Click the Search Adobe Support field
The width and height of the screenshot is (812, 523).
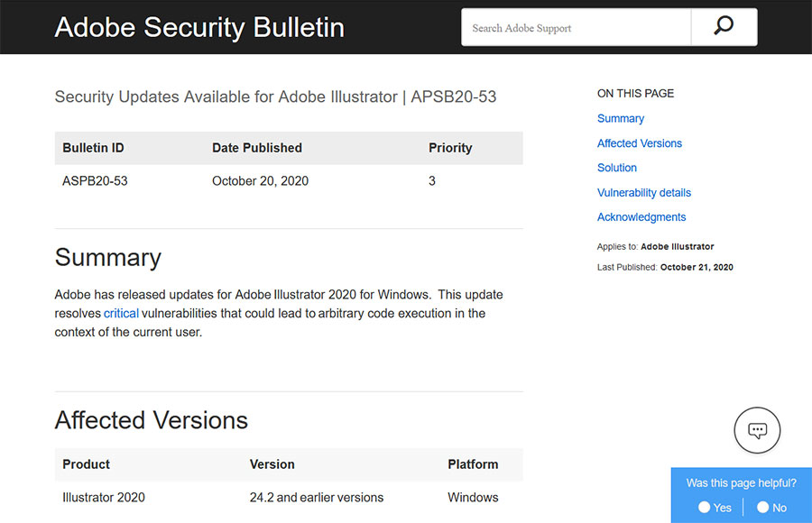coord(576,28)
